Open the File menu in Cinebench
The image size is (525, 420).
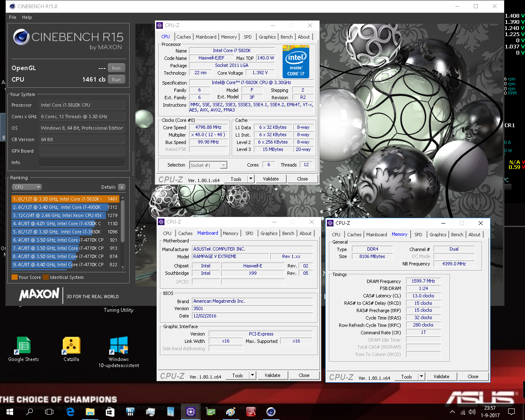click(x=13, y=17)
